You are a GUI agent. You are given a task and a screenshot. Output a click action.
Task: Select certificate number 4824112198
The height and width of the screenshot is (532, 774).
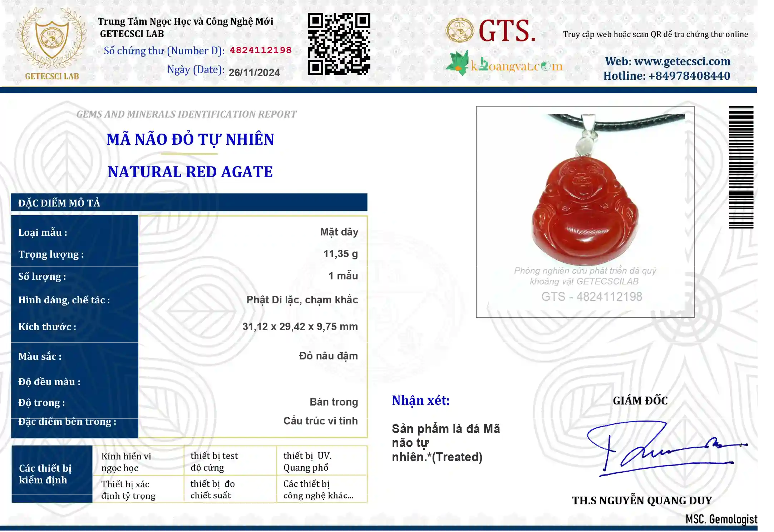pyautogui.click(x=261, y=50)
